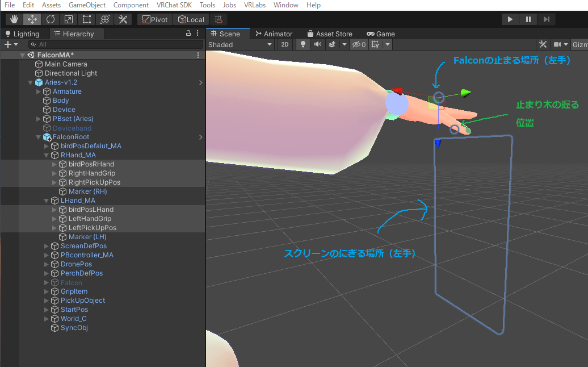Viewport: 588px width, 367px height.
Task: Open scene component tools icon
Action: [x=543, y=44]
